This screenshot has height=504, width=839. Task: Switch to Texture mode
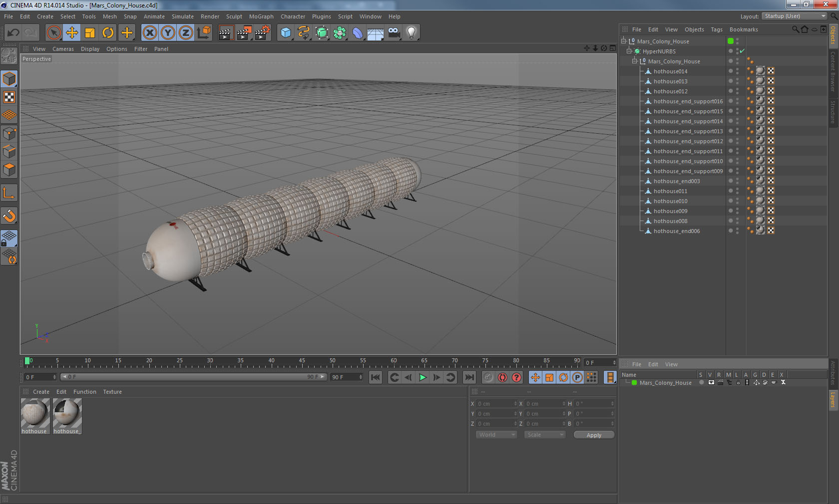click(x=9, y=97)
